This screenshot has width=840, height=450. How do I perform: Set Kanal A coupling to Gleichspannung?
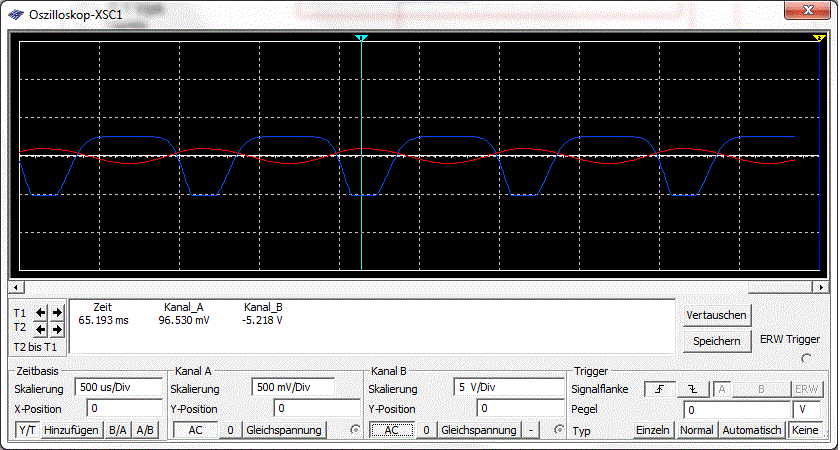(284, 430)
